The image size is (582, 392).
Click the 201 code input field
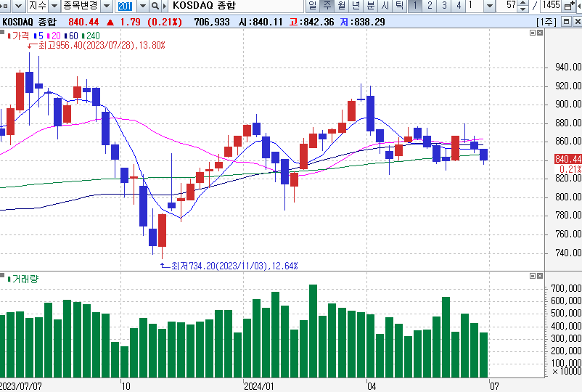point(126,6)
